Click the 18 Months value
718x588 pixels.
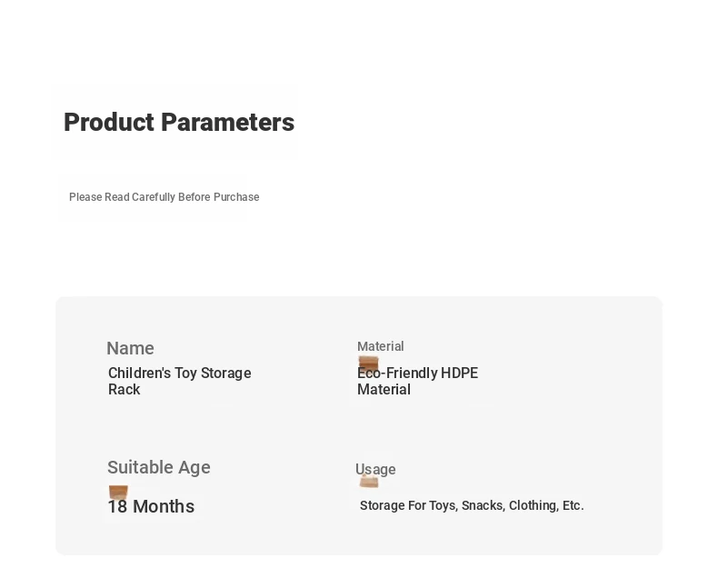coord(151,506)
